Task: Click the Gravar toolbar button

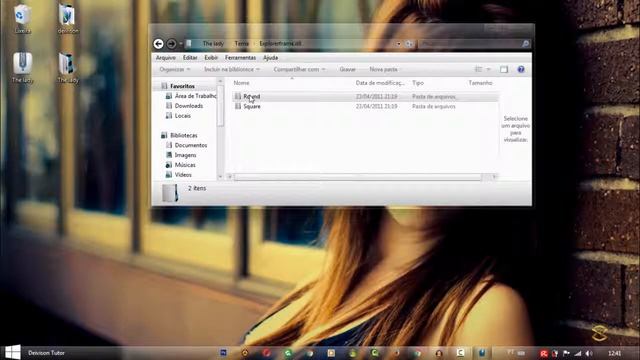Action: pyautogui.click(x=348, y=69)
